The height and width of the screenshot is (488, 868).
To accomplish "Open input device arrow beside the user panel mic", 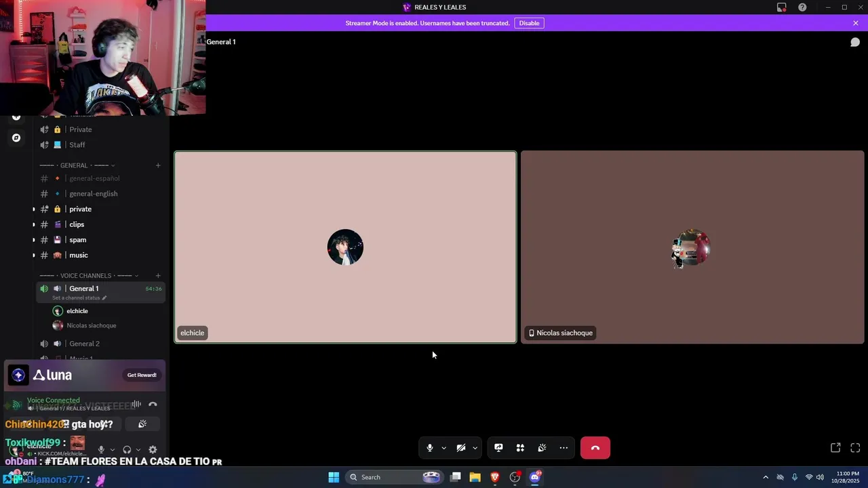I will (112, 449).
